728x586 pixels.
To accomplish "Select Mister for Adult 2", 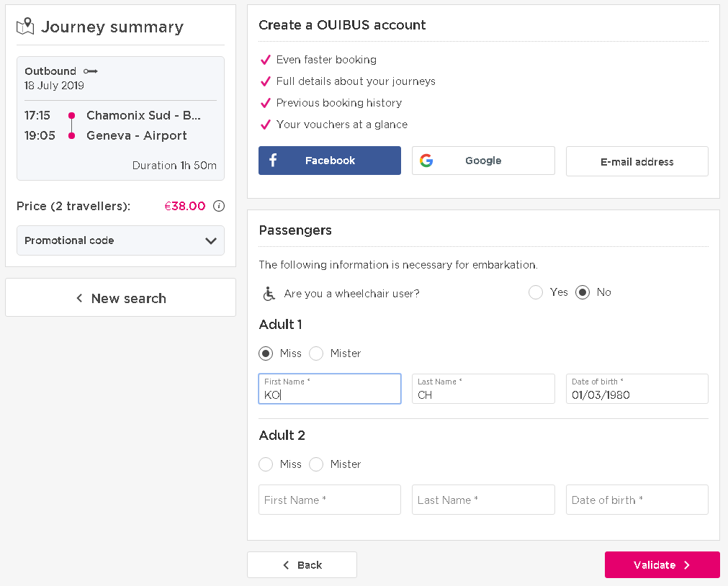I will (316, 464).
